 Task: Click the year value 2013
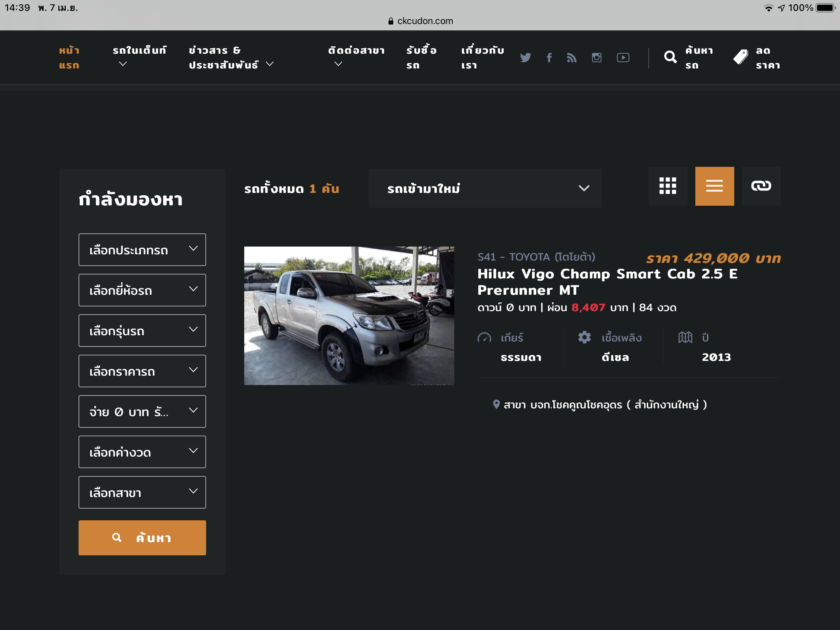[x=716, y=357]
